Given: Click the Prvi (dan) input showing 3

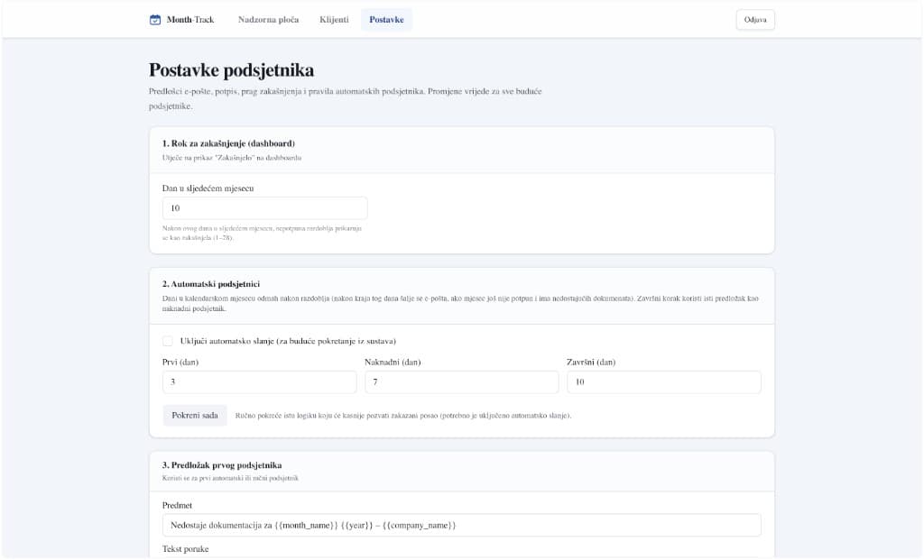Looking at the screenshot, I should point(259,381).
